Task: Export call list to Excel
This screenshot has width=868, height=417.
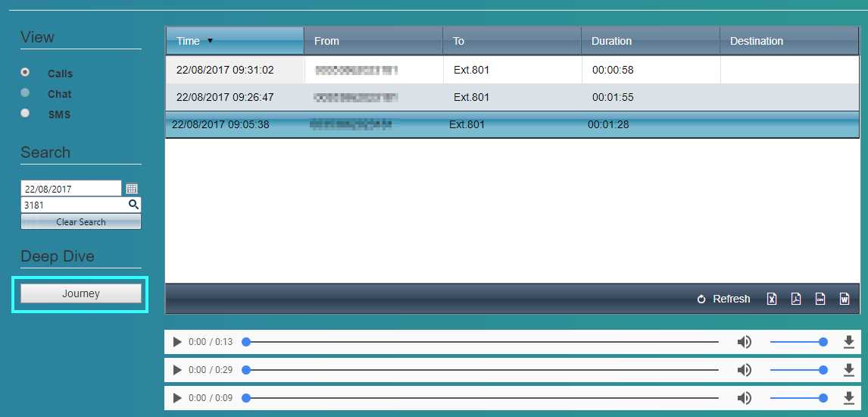Action: tap(771, 299)
